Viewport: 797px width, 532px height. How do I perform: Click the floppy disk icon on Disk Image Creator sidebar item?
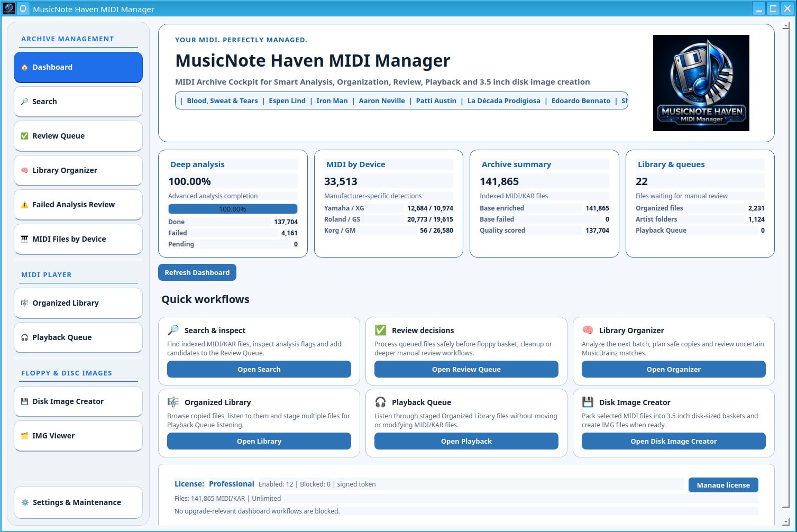tap(24, 401)
